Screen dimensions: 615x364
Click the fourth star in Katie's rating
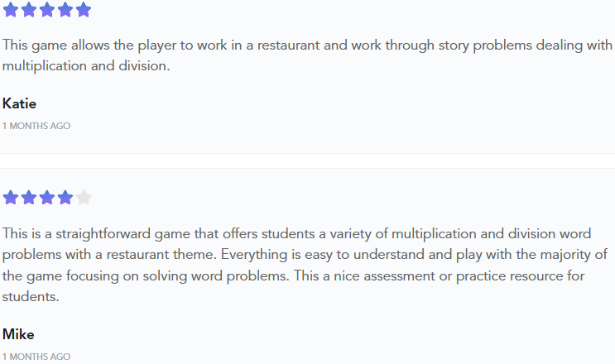click(65, 10)
